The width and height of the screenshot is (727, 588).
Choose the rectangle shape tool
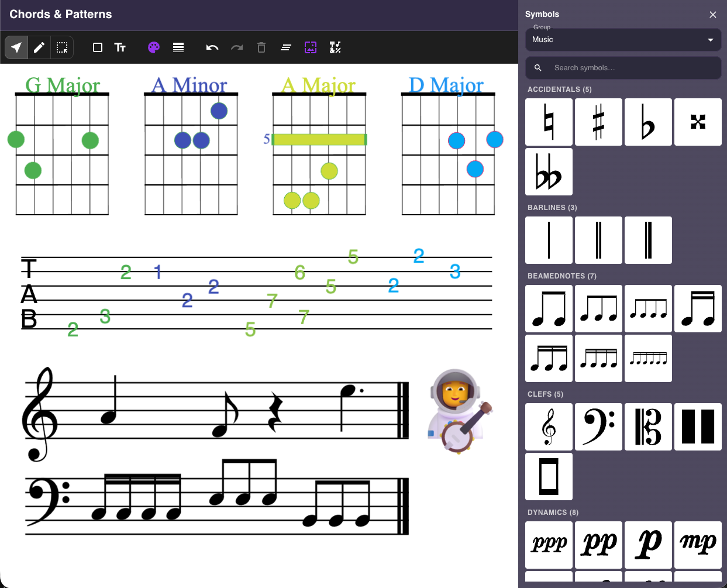98,47
